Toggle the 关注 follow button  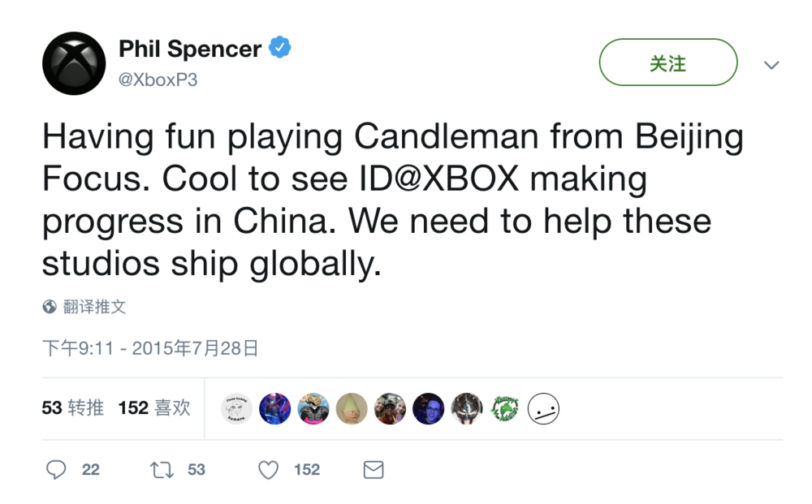tap(667, 62)
